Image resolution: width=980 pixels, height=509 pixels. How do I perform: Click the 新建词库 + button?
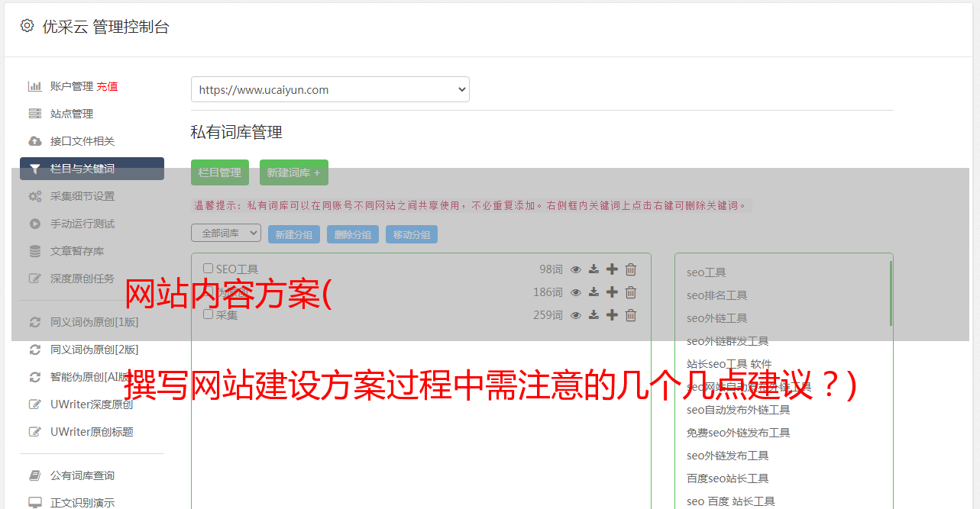(294, 172)
